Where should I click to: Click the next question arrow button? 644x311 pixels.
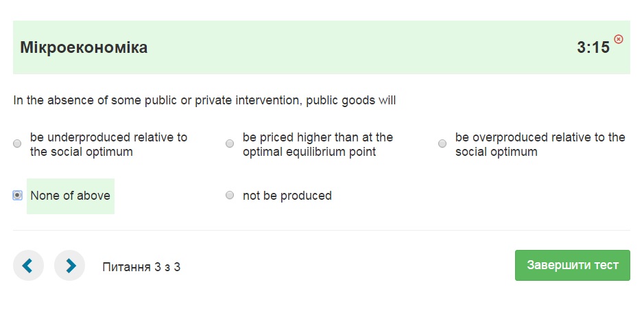tap(69, 266)
